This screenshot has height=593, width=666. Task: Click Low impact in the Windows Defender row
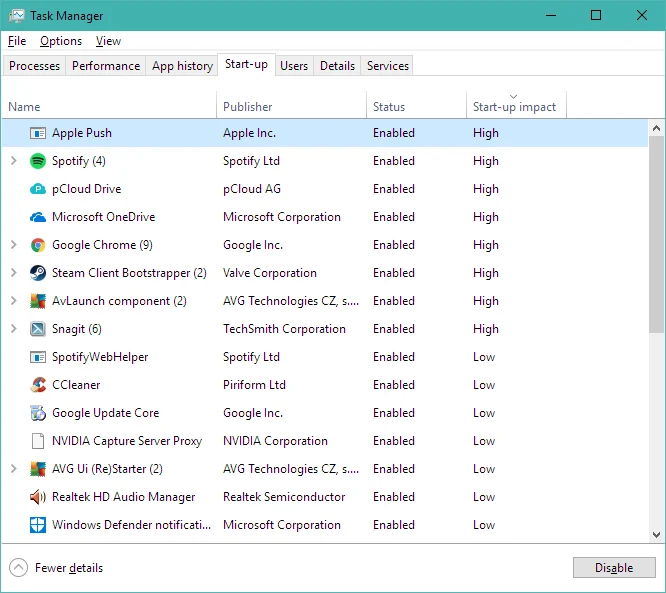tap(484, 525)
